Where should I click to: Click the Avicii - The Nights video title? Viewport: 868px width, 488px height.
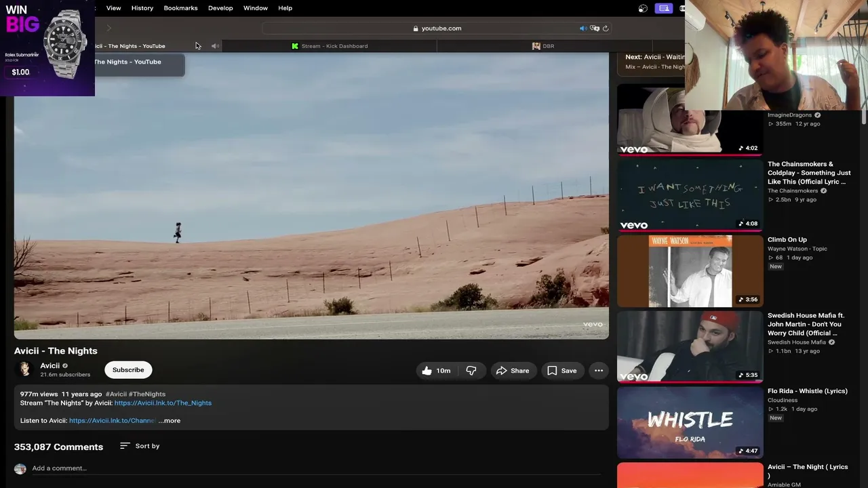pyautogui.click(x=56, y=350)
